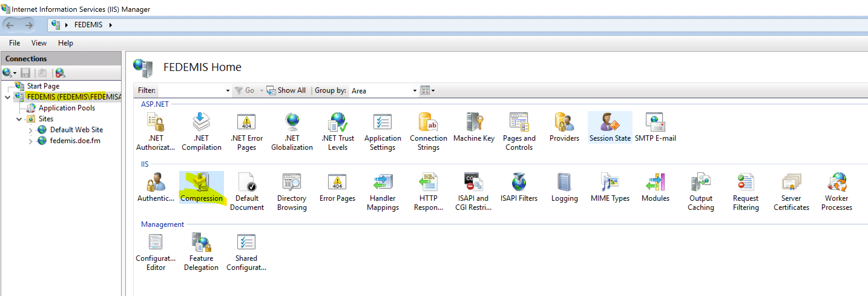The image size is (868, 296).
Task: Select Application Pools in Connections tree
Action: tap(67, 108)
